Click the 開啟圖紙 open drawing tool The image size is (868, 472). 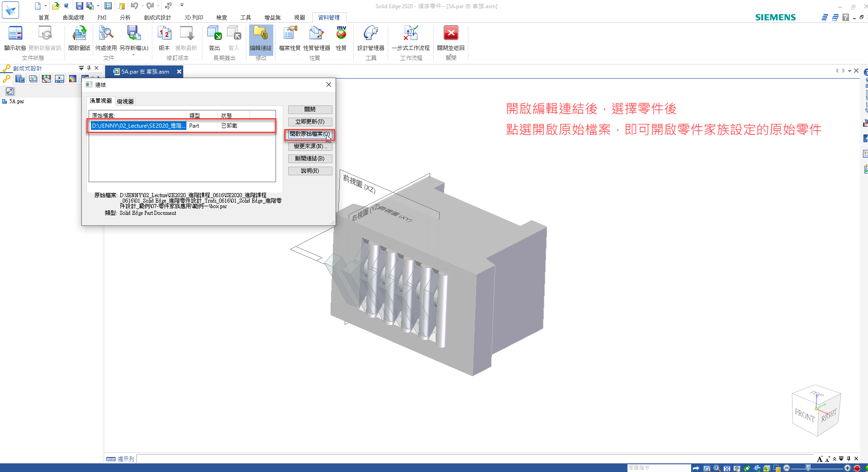79,38
